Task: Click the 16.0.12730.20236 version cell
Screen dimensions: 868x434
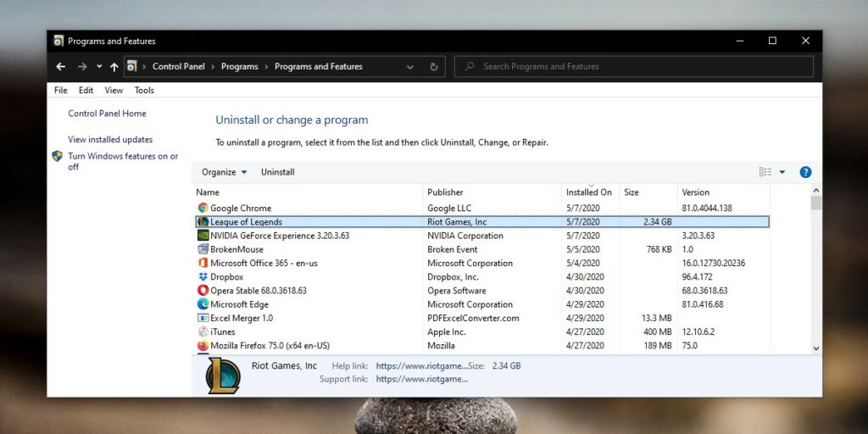Action: pos(714,263)
